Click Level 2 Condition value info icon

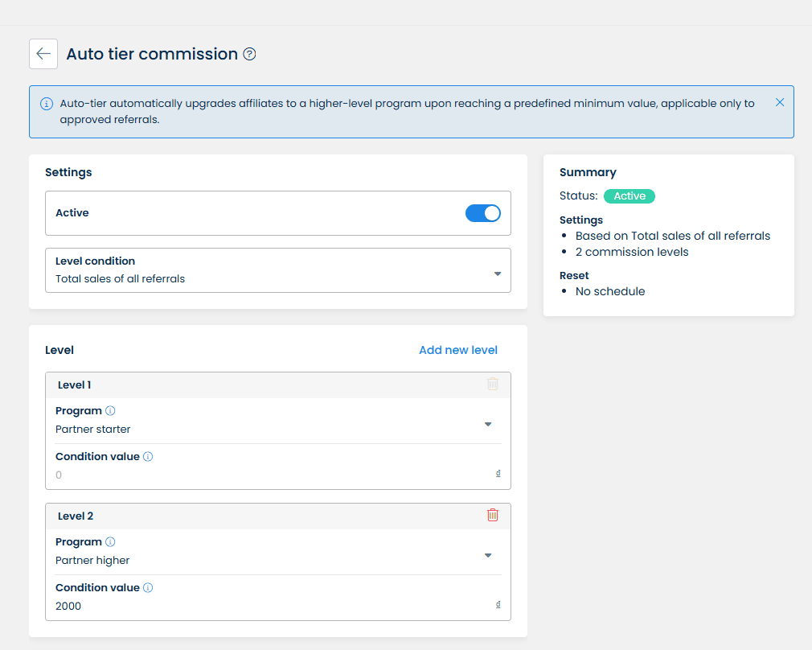(x=148, y=588)
